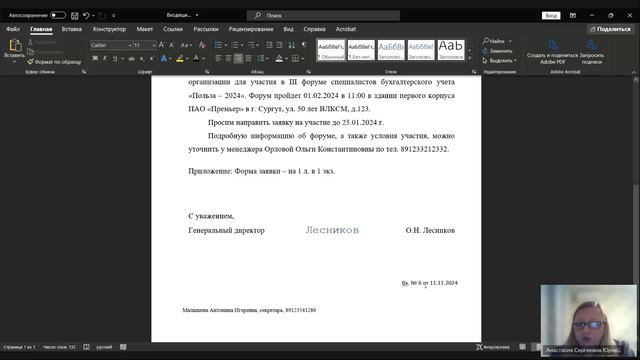
Task: Increase the paragraph indent
Action: pos(280,45)
